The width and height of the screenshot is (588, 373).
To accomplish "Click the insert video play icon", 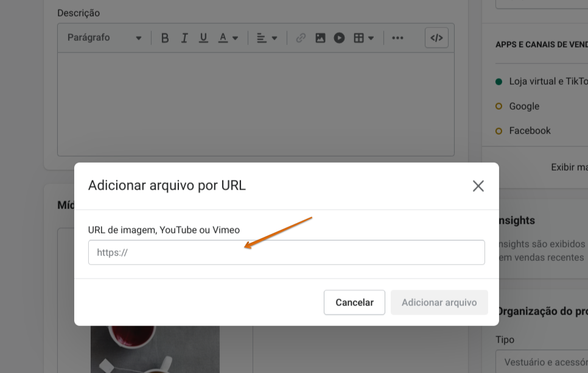I will pos(339,38).
